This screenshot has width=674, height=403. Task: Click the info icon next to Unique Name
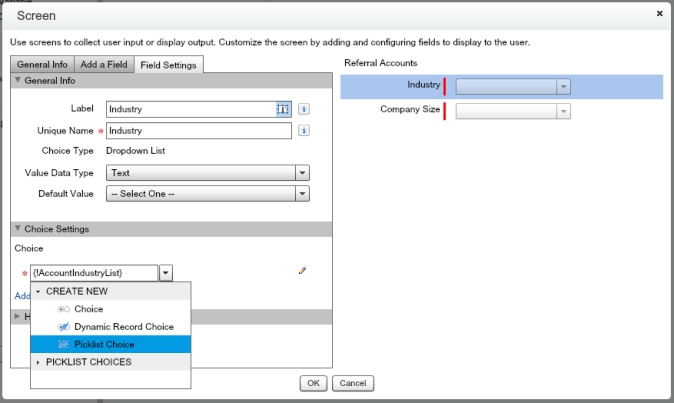[x=303, y=131]
